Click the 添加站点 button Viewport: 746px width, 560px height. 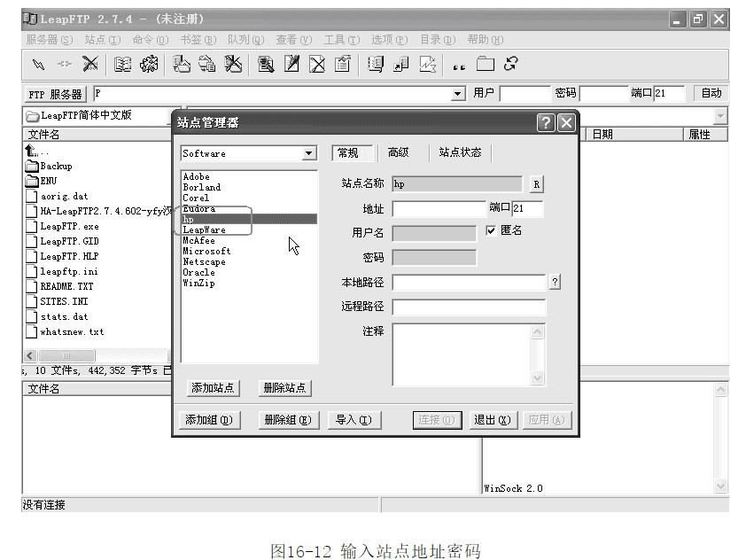tap(214, 388)
